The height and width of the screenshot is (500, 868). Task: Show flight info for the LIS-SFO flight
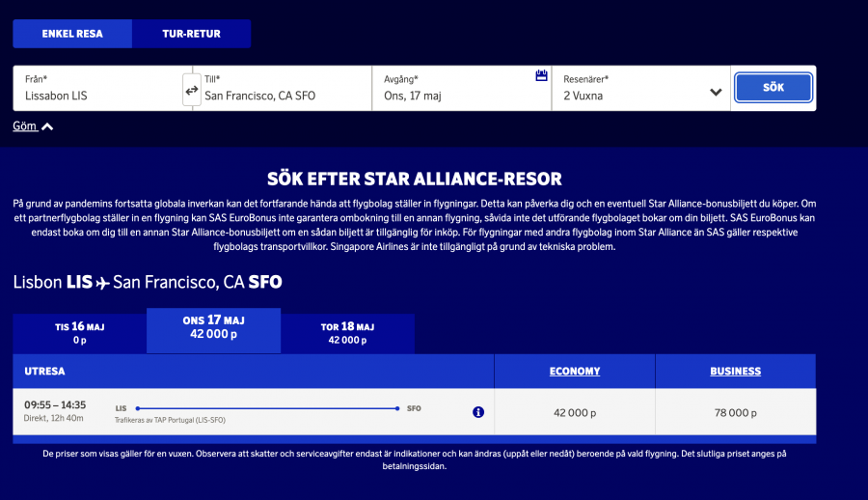click(478, 412)
